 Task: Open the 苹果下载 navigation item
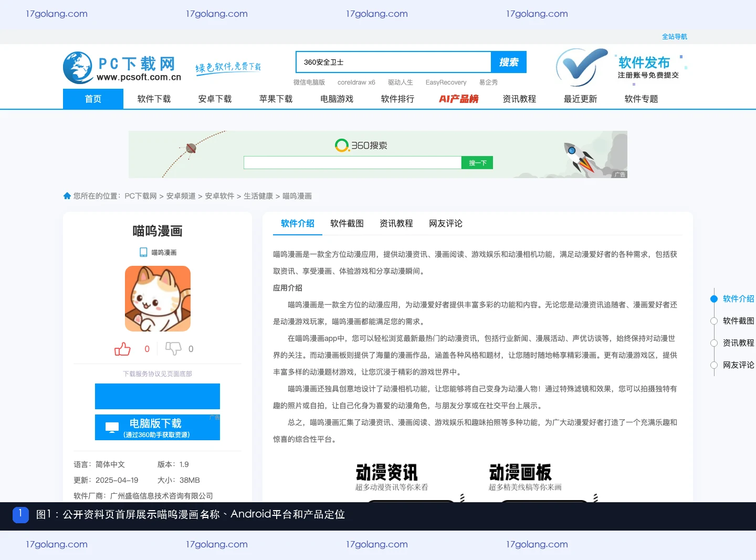(x=276, y=99)
